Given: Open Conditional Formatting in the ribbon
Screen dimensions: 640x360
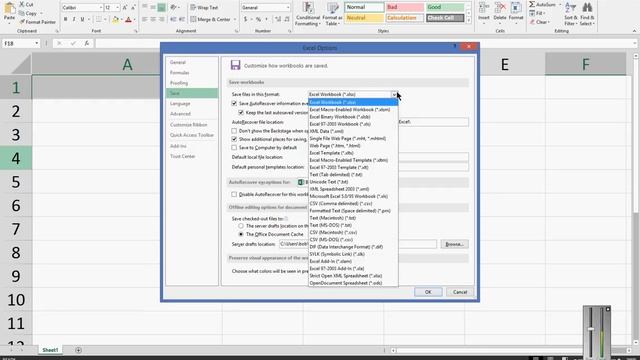Looking at the screenshot, I should (x=308, y=14).
